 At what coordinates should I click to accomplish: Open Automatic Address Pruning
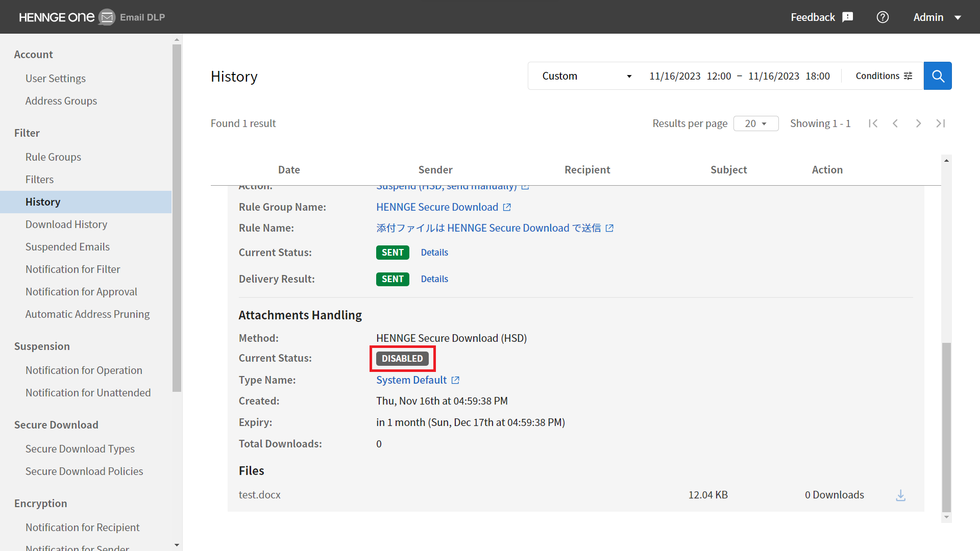click(x=88, y=314)
